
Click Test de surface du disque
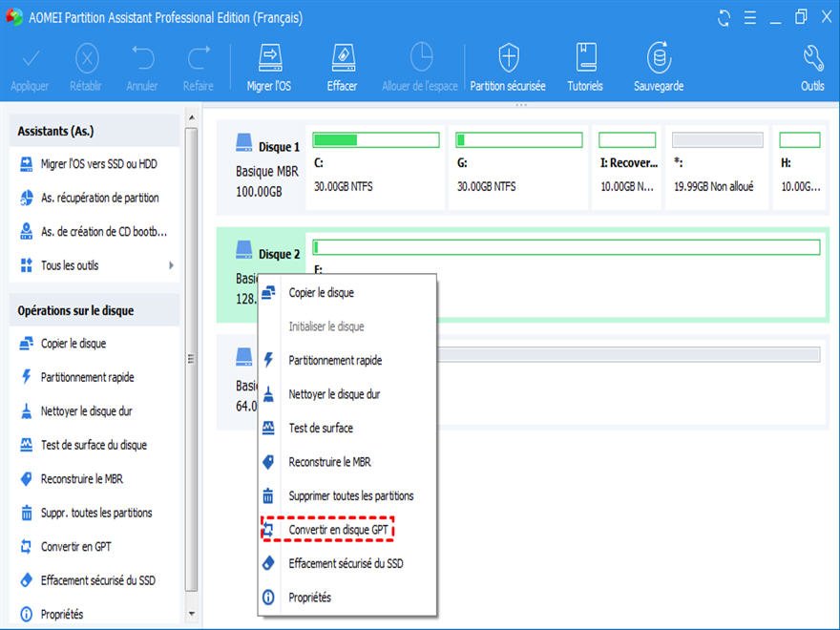pos(94,445)
